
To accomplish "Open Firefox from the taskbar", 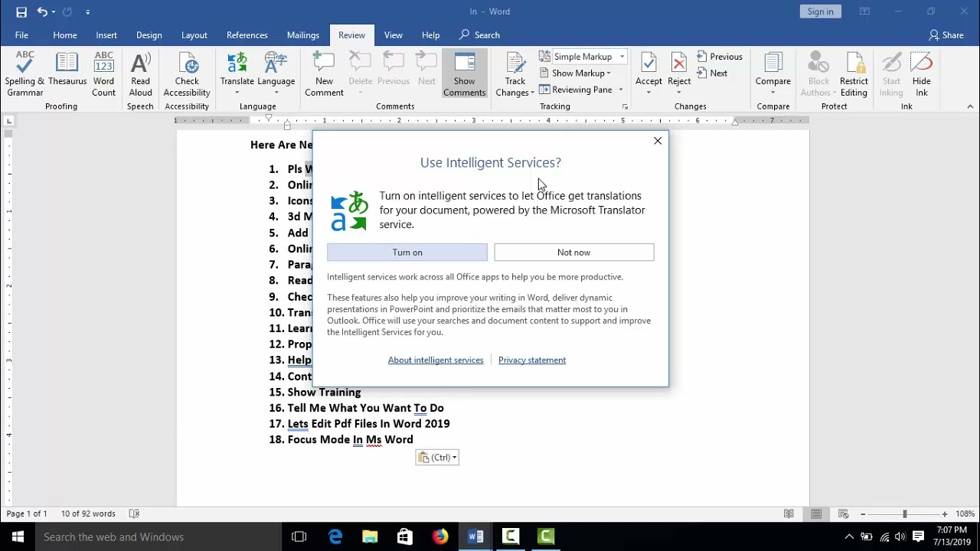I will (440, 537).
